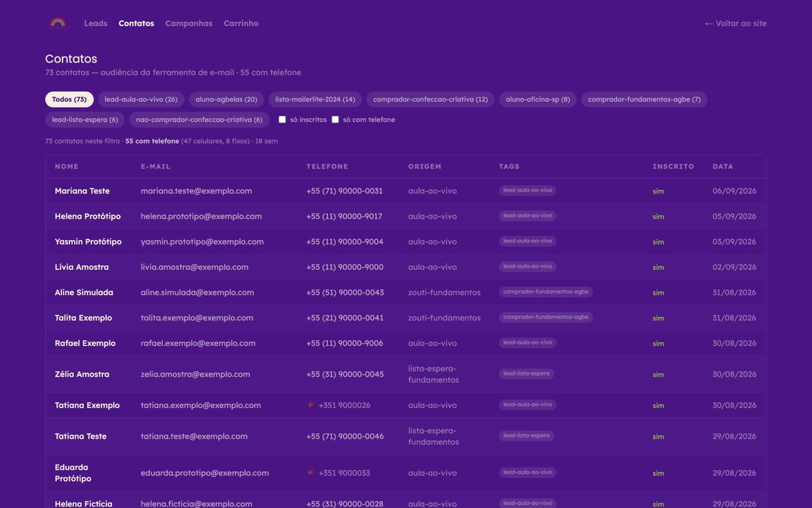
Task: Select the lead-lista-espera (6) filter chip
Action: pyautogui.click(x=85, y=120)
